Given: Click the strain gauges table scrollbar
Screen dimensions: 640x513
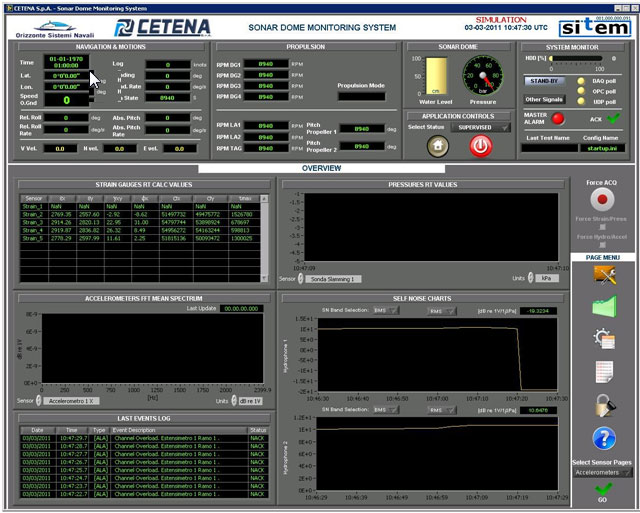Looking at the screenshot, I should click(264, 238).
